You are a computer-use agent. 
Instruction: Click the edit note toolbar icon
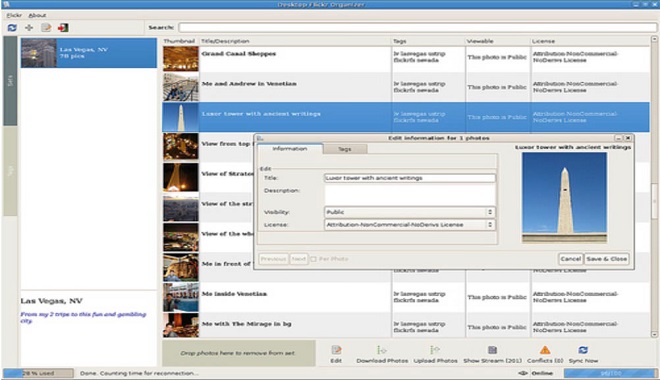(46, 28)
